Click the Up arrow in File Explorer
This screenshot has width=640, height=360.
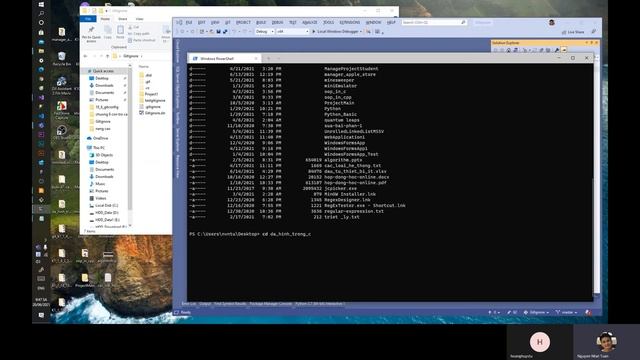pos(107,56)
